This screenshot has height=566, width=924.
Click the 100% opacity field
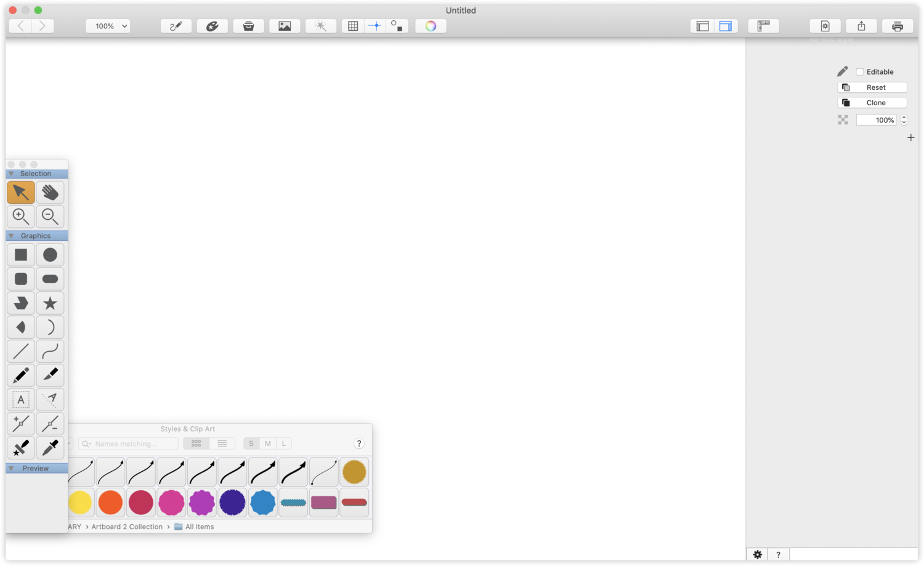877,120
